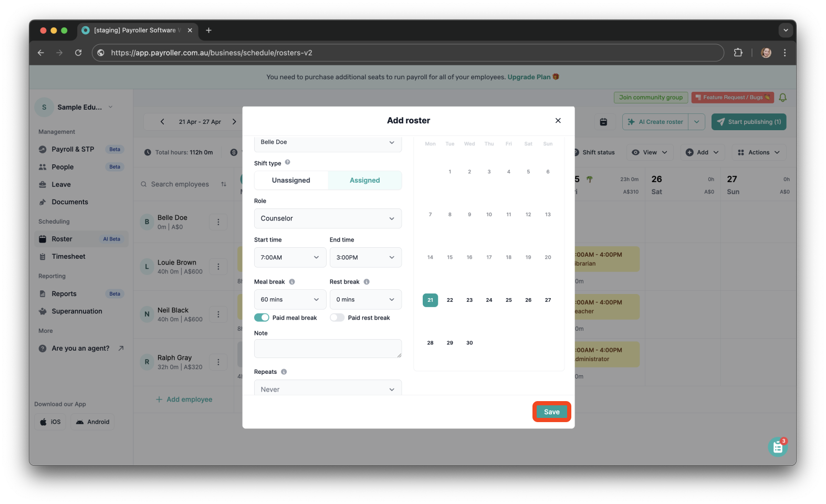Click the Rest break info icon
Image resolution: width=826 pixels, height=504 pixels.
click(367, 282)
